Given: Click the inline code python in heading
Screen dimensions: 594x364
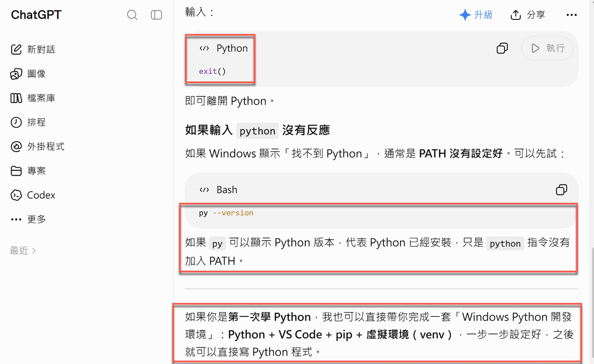Looking at the screenshot, I should (258, 131).
